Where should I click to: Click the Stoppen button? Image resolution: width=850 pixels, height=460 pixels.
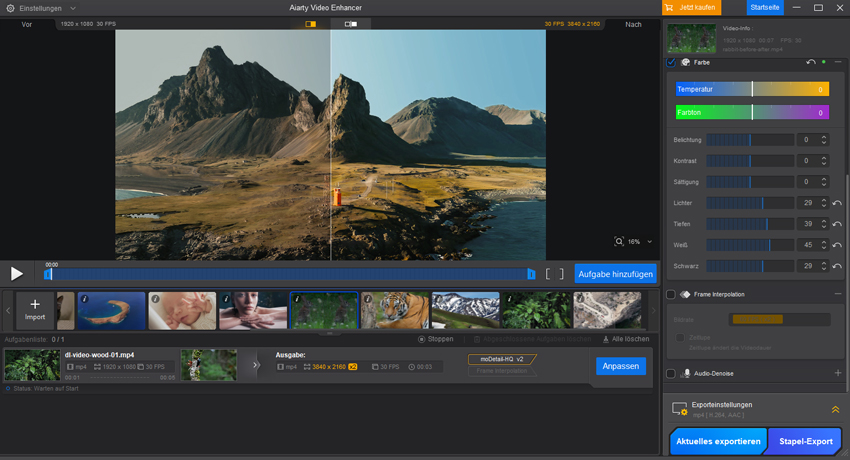[x=435, y=339]
